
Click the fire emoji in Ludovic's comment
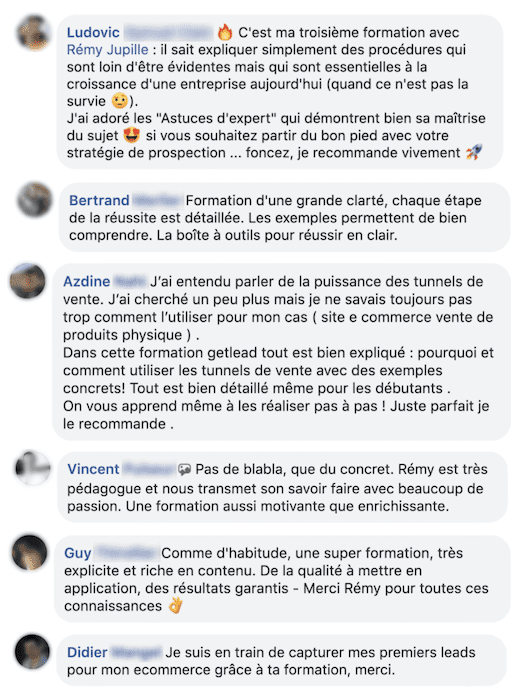coord(225,32)
